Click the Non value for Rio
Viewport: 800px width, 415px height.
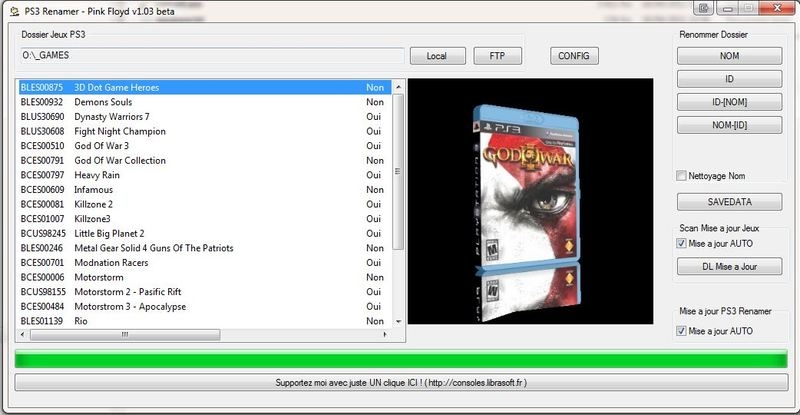(375, 321)
